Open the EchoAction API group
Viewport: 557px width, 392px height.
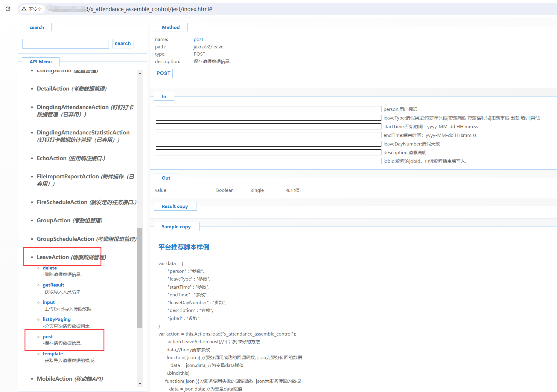click(x=71, y=158)
